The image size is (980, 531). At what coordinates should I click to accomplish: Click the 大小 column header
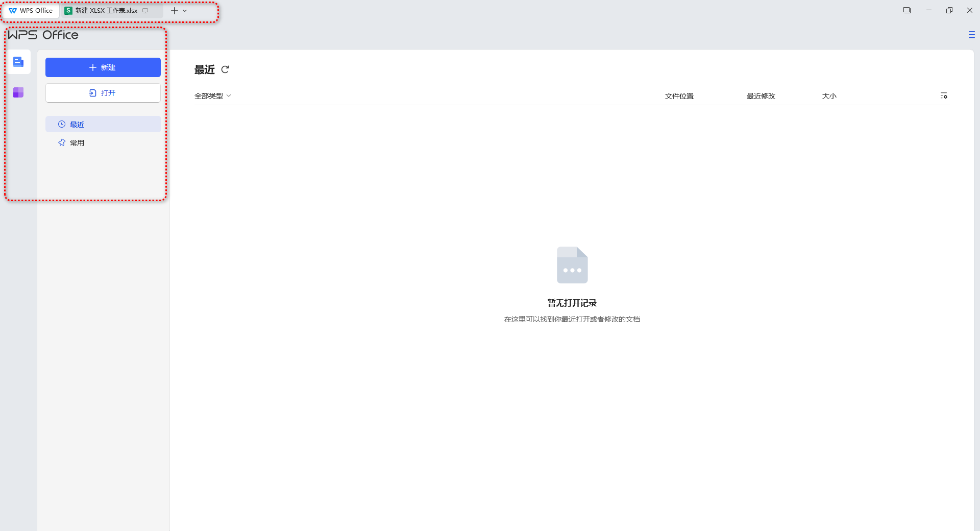point(829,96)
